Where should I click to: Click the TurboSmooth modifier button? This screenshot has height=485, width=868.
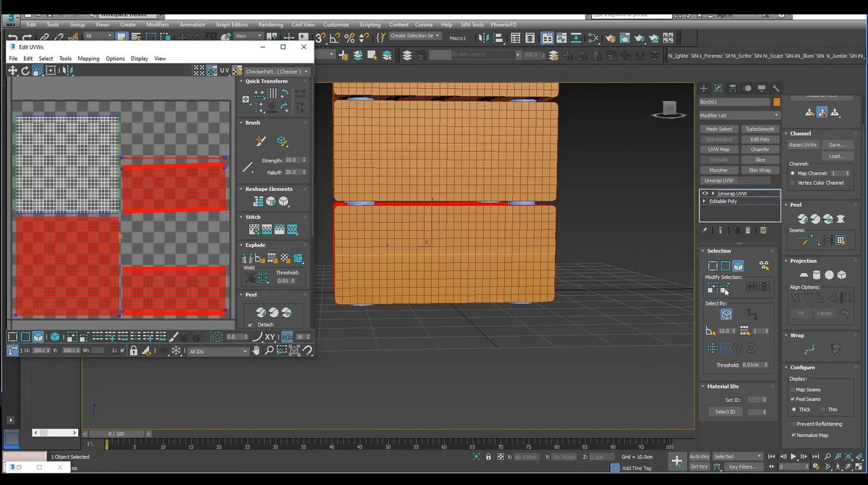[x=760, y=129]
